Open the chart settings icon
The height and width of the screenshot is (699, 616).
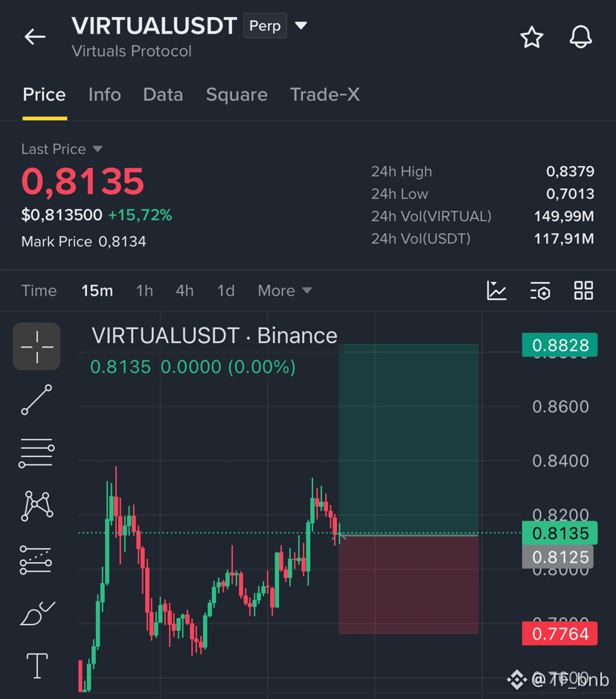(x=540, y=290)
